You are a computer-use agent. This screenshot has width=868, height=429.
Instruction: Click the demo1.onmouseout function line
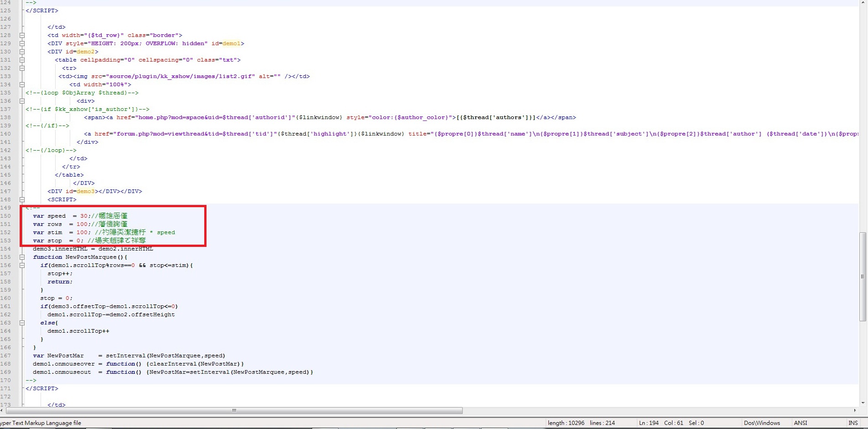point(173,372)
